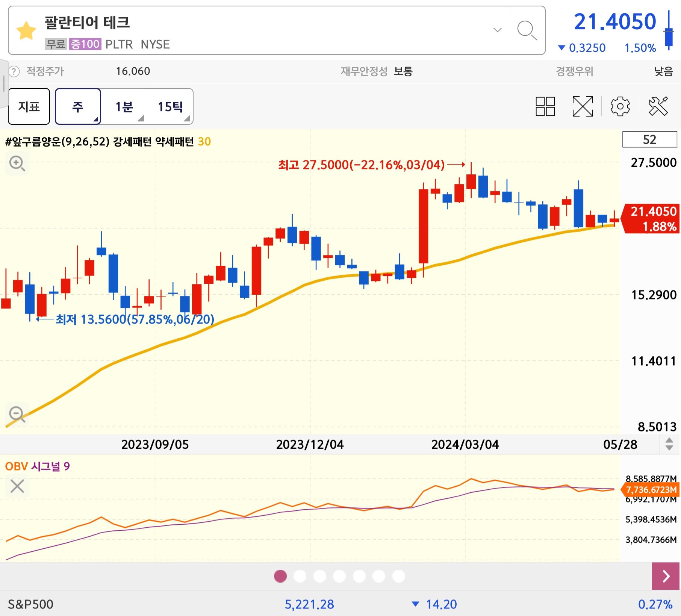Tap the 적정주가 value 16.060
This screenshot has height=616, width=681.
[x=133, y=71]
